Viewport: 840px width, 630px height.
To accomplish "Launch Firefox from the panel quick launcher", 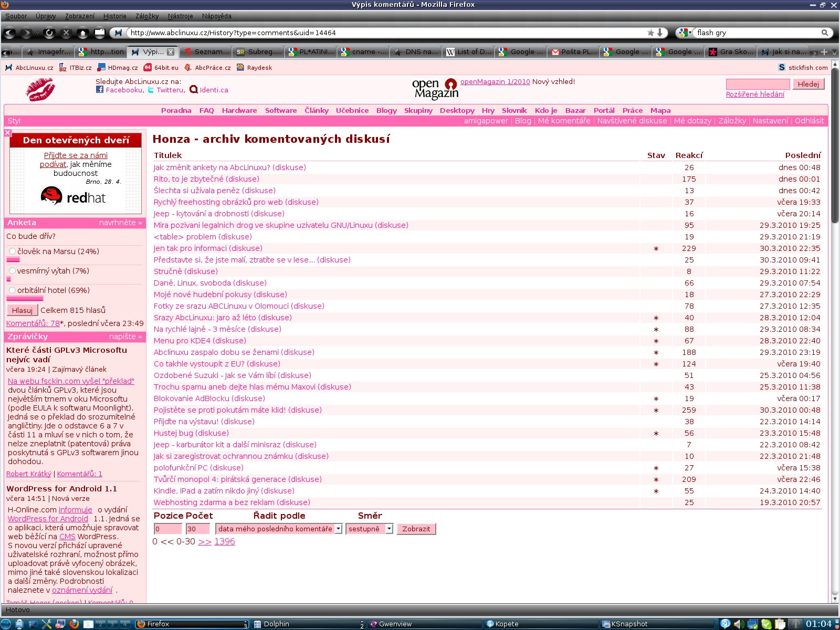I will click(x=74, y=624).
